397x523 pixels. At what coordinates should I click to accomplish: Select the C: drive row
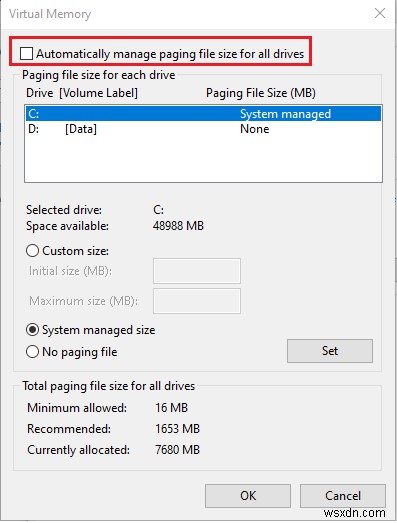click(x=203, y=114)
